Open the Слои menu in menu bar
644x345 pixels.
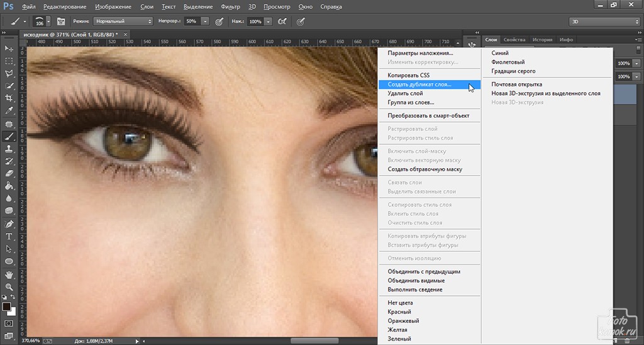(147, 6)
